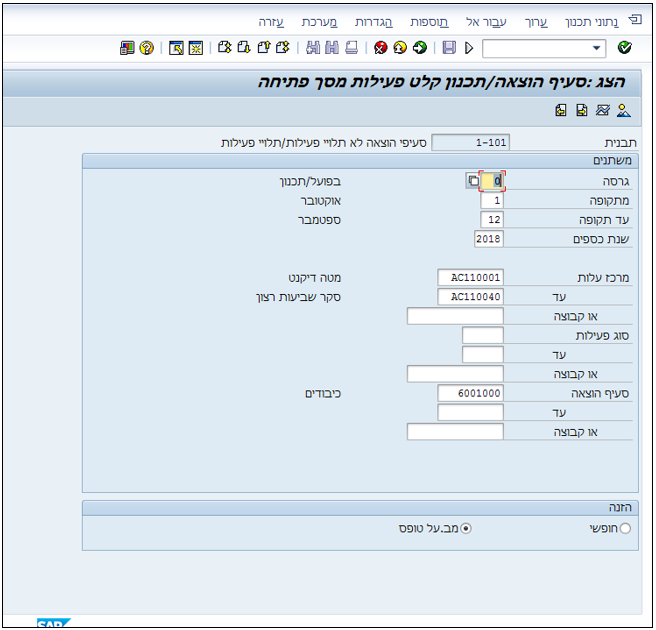The image size is (656, 630).
Task: Open the עזרה menu
Action: tap(271, 21)
